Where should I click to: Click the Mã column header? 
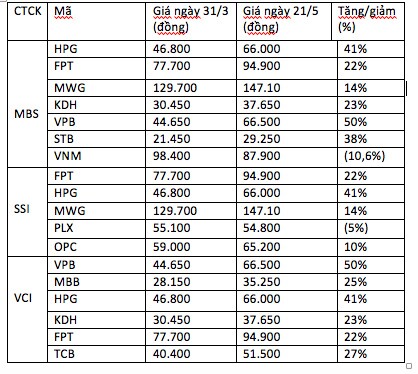96,21
